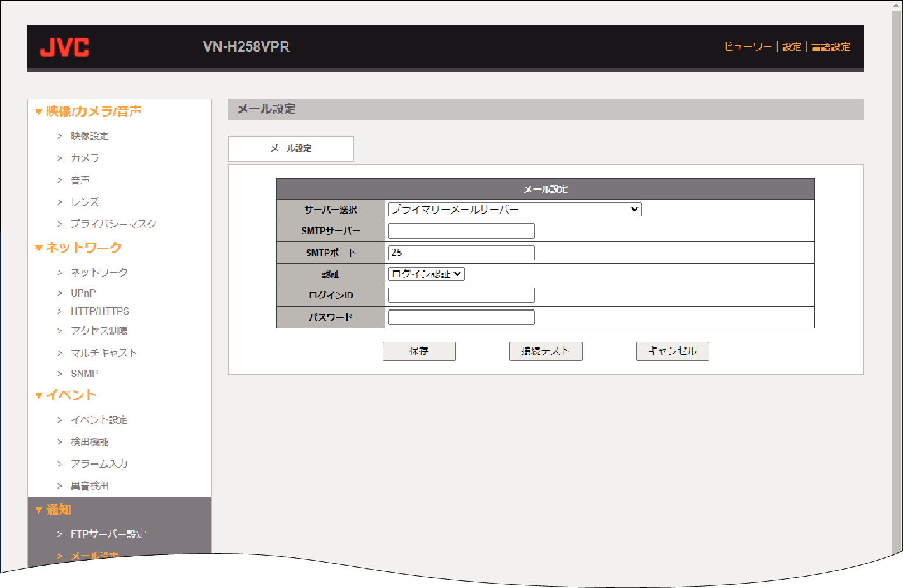Click the キャンセル button

tap(672, 351)
